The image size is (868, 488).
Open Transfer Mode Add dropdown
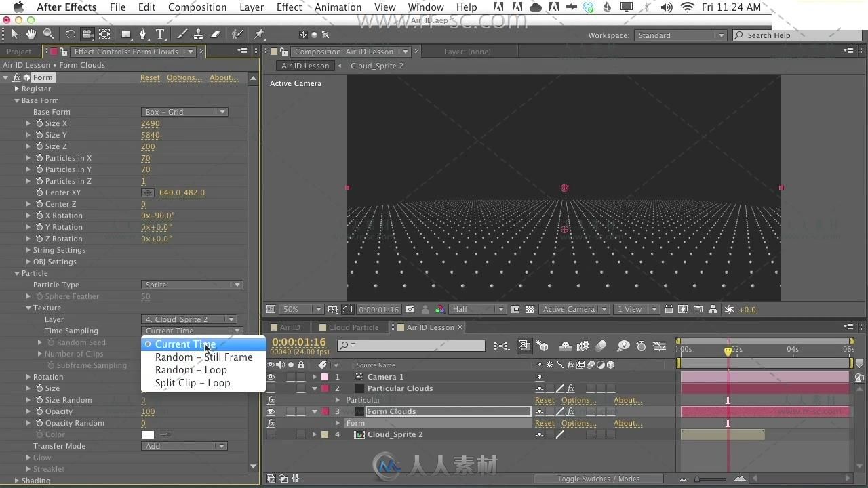[184, 446]
